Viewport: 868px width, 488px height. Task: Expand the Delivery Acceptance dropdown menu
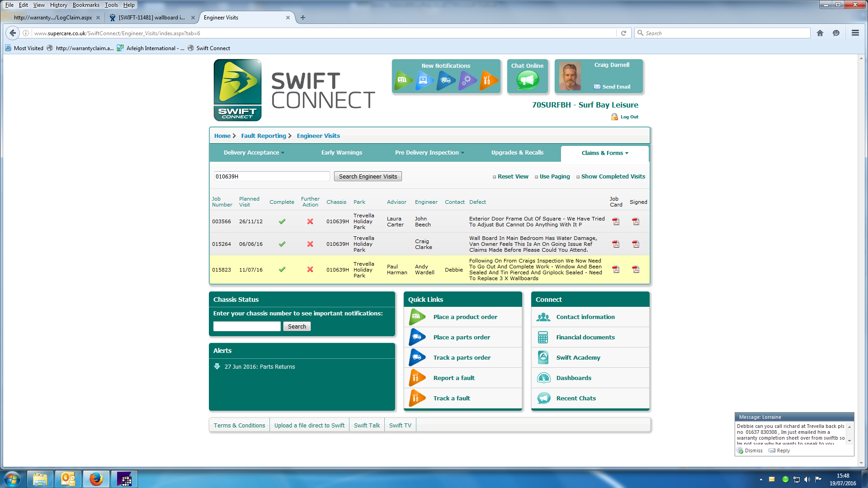254,153
